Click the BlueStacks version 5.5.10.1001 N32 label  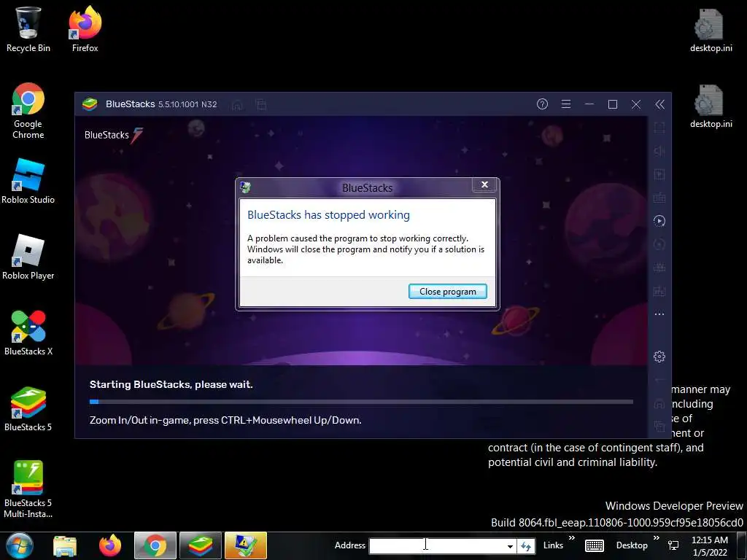pos(187,104)
